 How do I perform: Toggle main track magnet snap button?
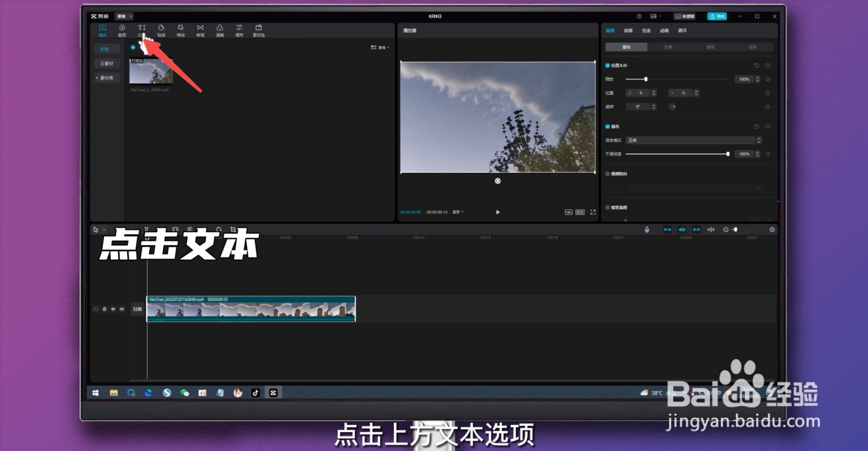[x=667, y=229]
